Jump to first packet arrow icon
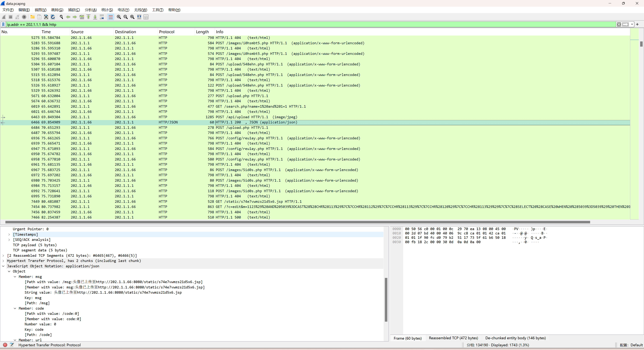Viewport: 644px width, 350px height. click(89, 17)
